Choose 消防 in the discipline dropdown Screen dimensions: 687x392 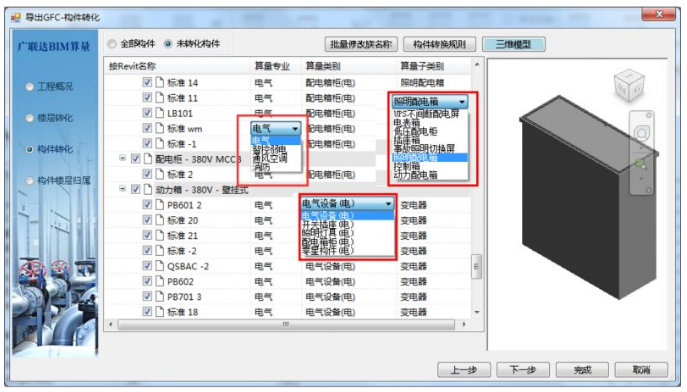point(261,167)
